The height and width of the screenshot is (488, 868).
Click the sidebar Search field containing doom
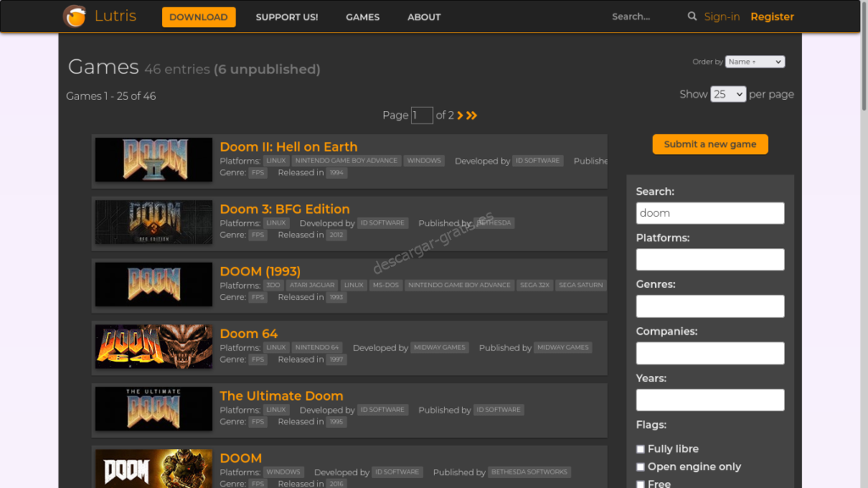click(x=709, y=213)
